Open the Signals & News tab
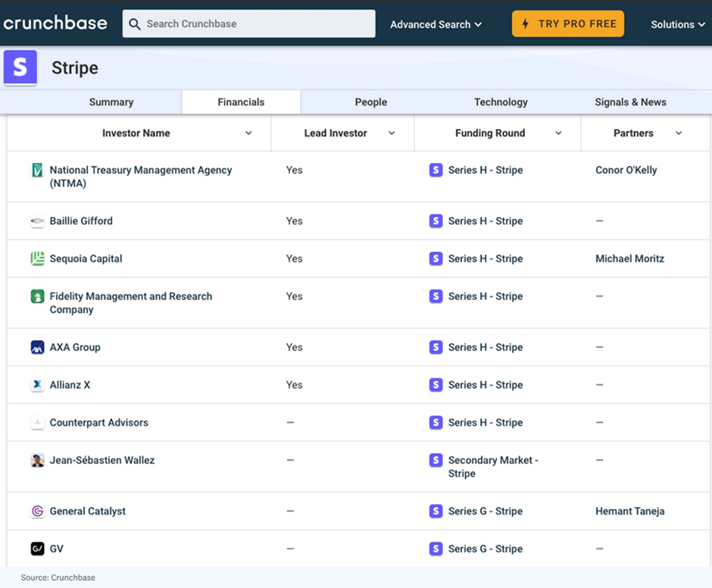The height and width of the screenshot is (588, 712). tap(631, 102)
